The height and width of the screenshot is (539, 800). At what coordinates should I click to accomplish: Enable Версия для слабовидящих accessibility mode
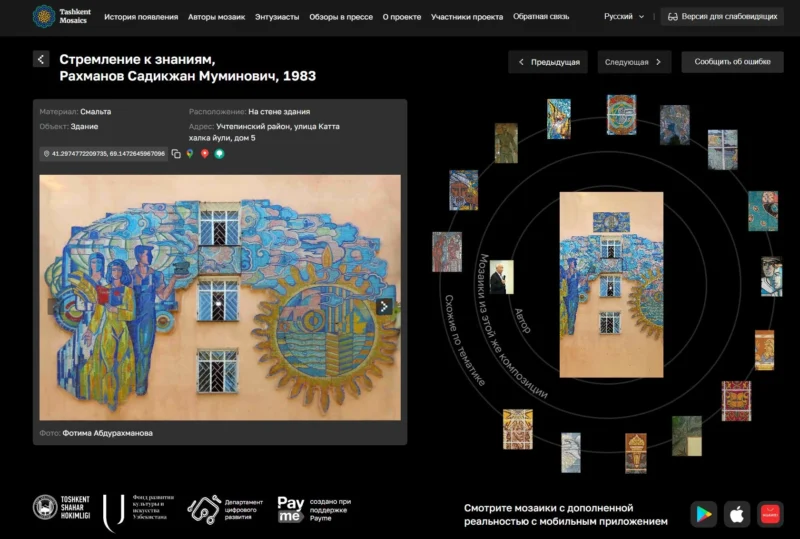722,17
